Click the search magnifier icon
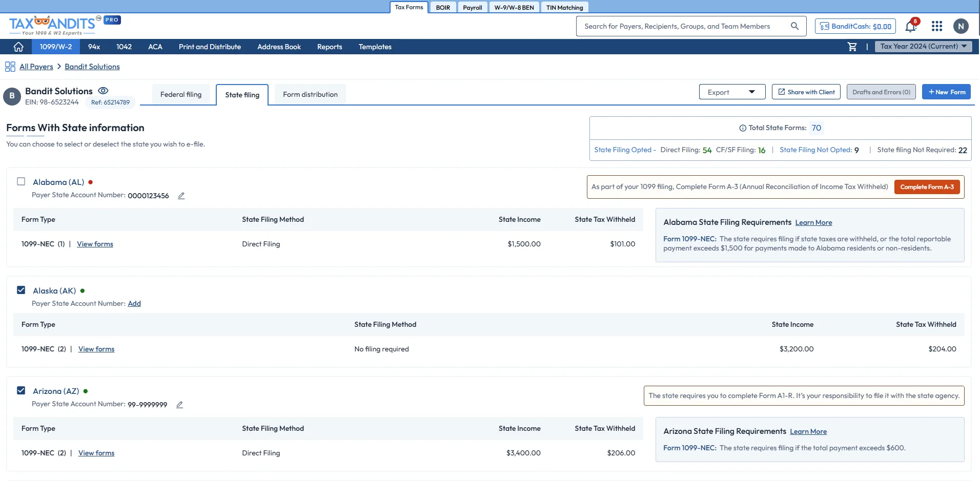Screen dimensions: 980x481 (x=794, y=26)
